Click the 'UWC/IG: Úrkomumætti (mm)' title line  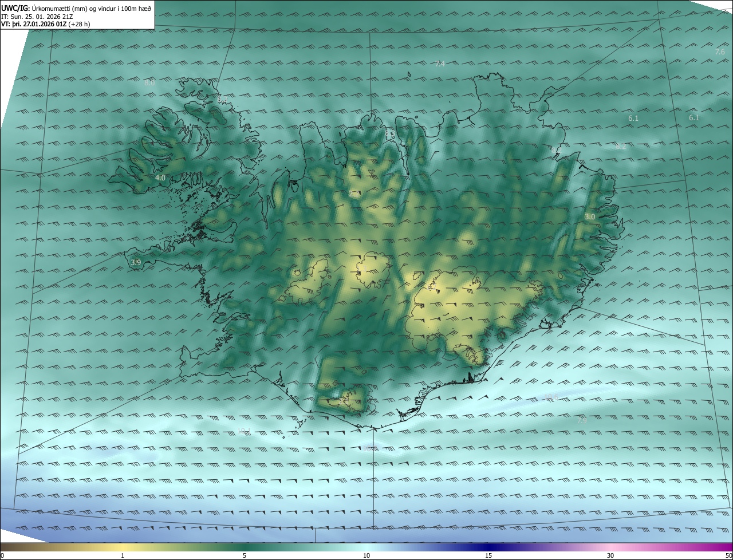[x=76, y=9]
